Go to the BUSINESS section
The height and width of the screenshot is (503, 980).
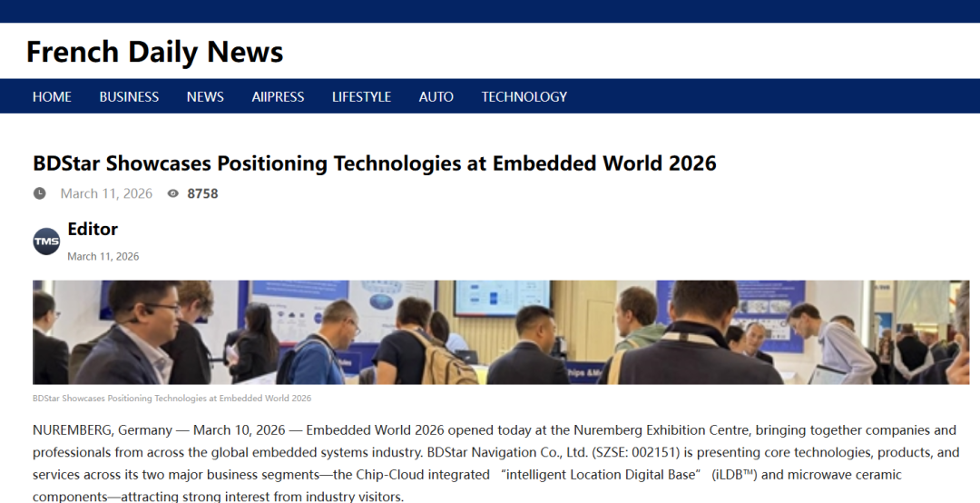(x=129, y=96)
